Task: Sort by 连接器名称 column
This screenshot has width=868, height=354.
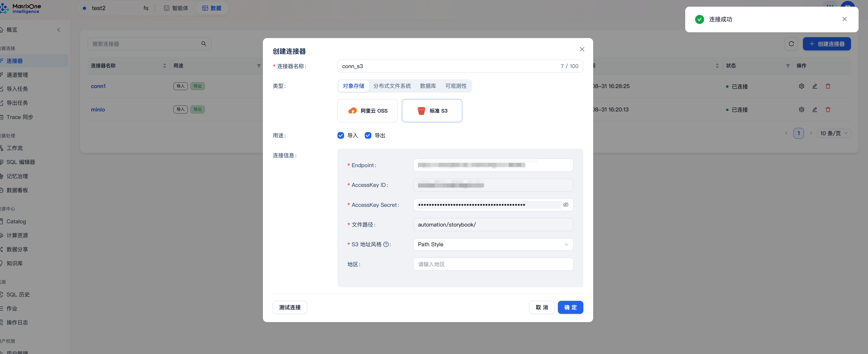Action: coord(164,66)
